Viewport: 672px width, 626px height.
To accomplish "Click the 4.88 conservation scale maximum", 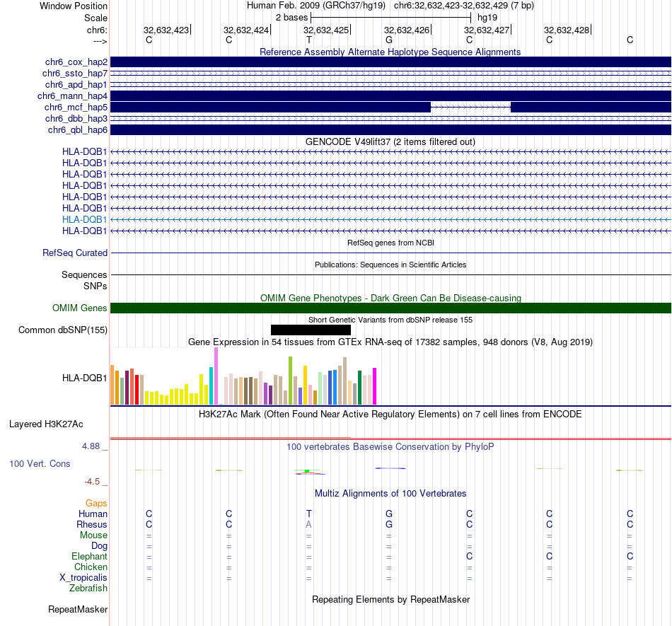I will pyautogui.click(x=91, y=446).
